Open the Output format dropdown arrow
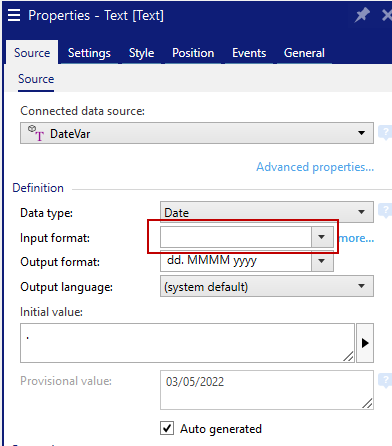Image resolution: width=392 pixels, height=446 pixels. 322,261
